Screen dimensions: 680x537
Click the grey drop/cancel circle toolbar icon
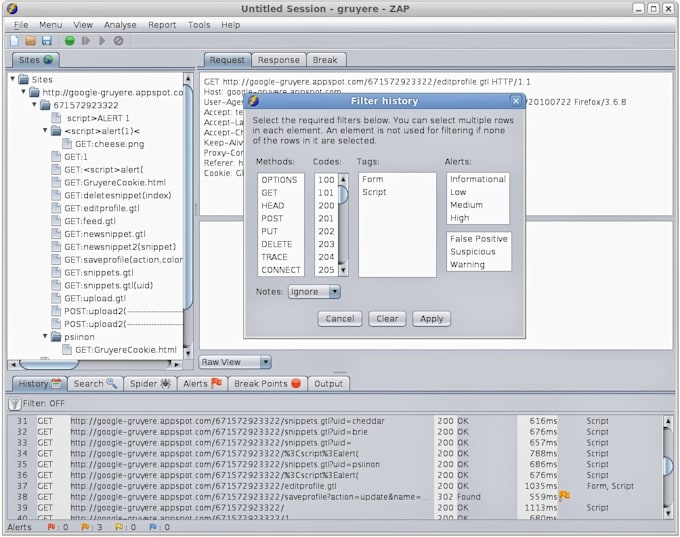pyautogui.click(x=118, y=41)
